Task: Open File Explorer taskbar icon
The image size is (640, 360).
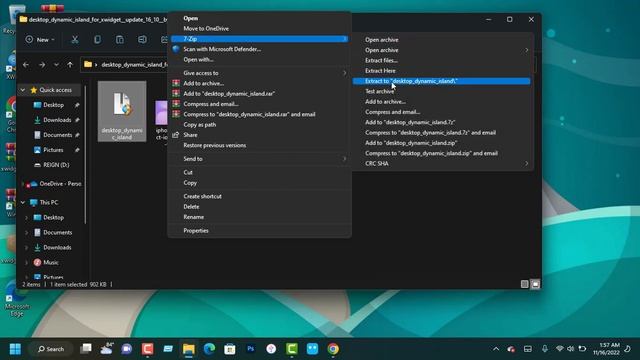Action: tap(189, 349)
